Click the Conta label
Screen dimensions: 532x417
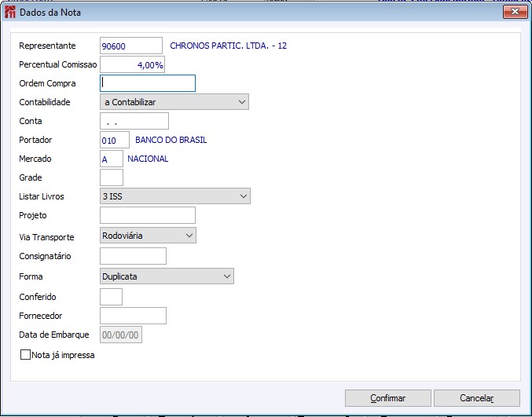[x=31, y=121]
